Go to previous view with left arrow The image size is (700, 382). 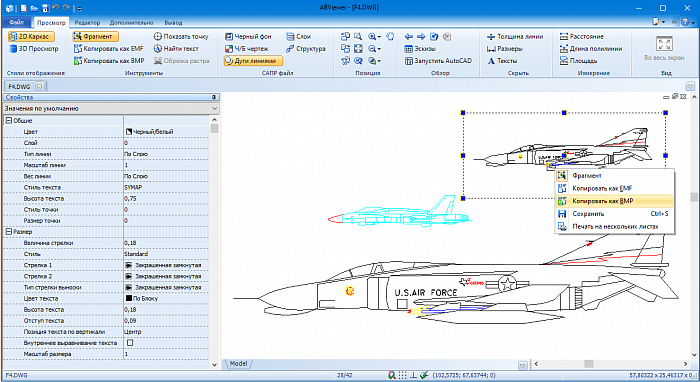(x=408, y=37)
